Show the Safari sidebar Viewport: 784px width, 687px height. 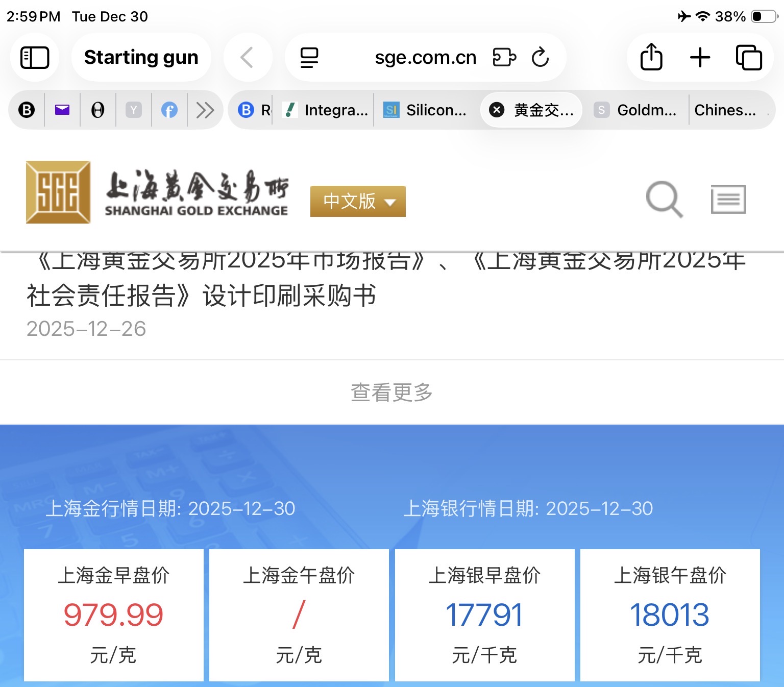tap(34, 57)
